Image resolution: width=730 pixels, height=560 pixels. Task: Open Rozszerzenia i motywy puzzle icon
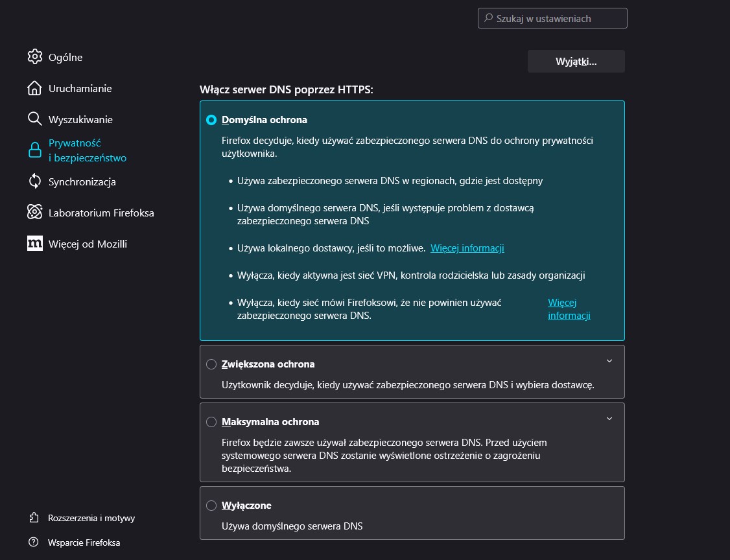[34, 518]
